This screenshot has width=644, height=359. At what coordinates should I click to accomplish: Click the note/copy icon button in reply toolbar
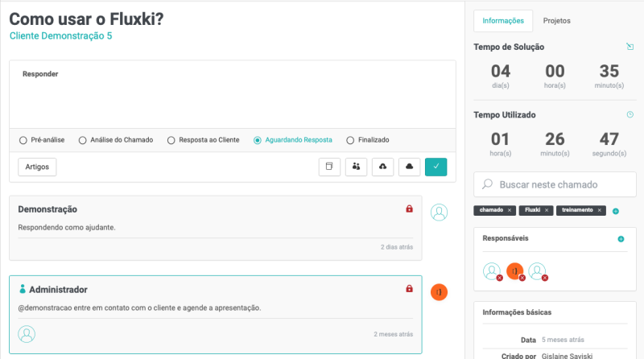click(x=329, y=167)
